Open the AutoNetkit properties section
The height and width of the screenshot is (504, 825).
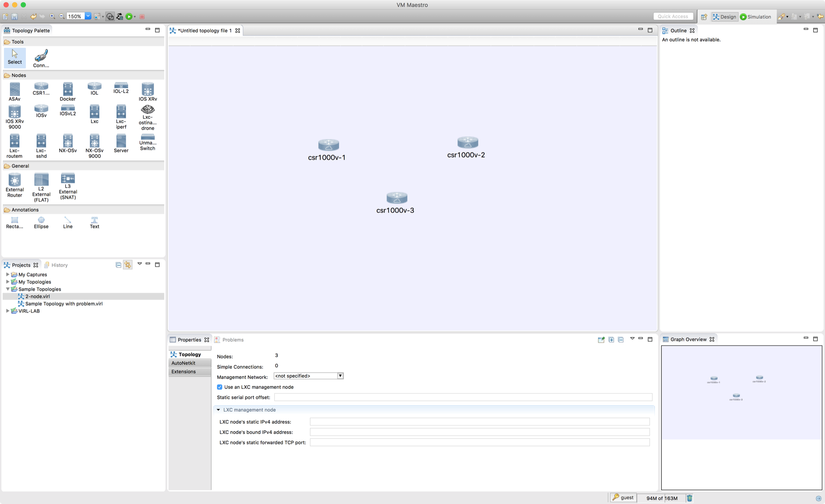(x=190, y=363)
